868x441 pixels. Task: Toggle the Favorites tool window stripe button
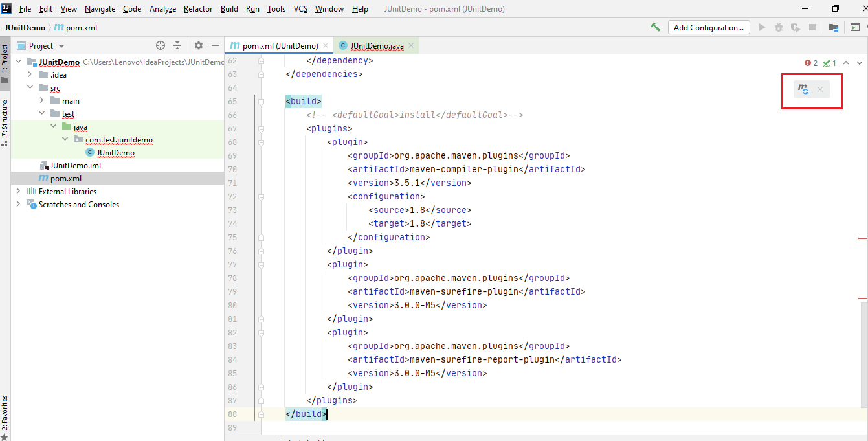tap(5, 413)
